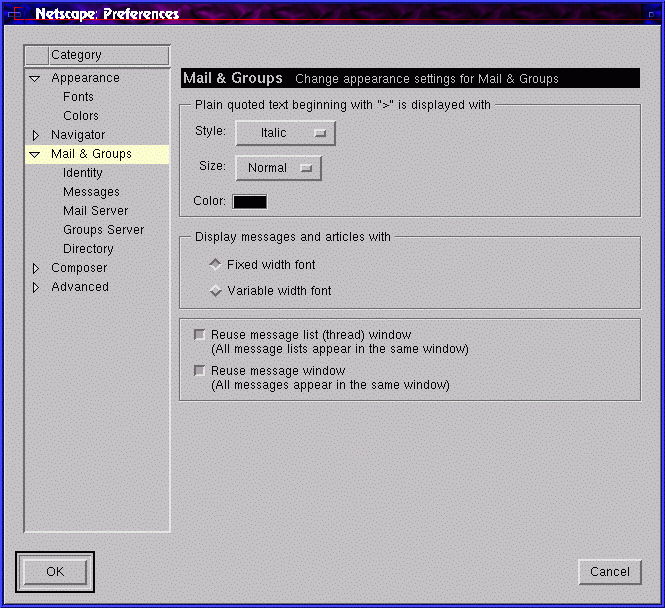Select Navigator in category tree
Screen dimensions: 665x608
click(78, 135)
